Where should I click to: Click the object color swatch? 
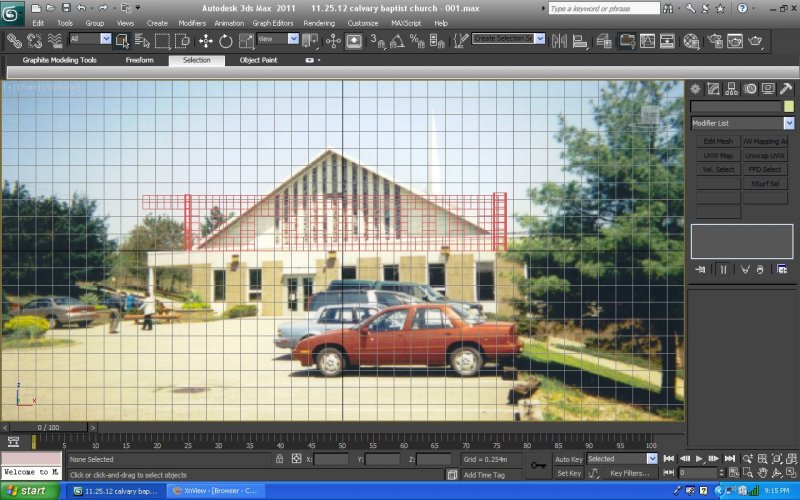point(789,106)
